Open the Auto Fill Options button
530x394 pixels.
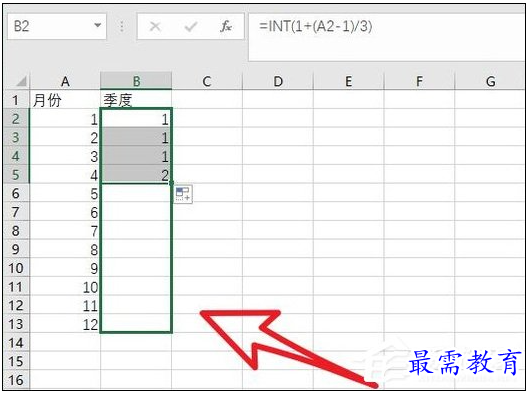tap(183, 194)
